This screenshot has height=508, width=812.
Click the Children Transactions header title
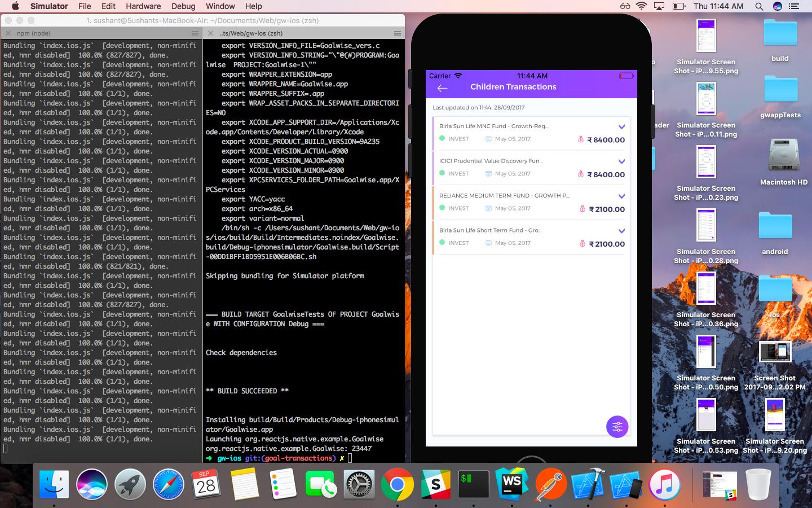pos(513,87)
